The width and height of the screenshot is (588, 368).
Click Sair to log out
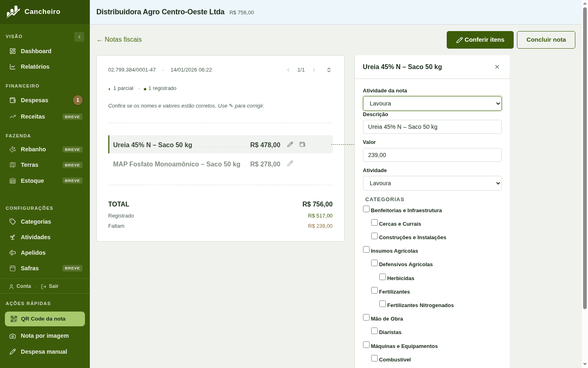[x=50, y=286]
